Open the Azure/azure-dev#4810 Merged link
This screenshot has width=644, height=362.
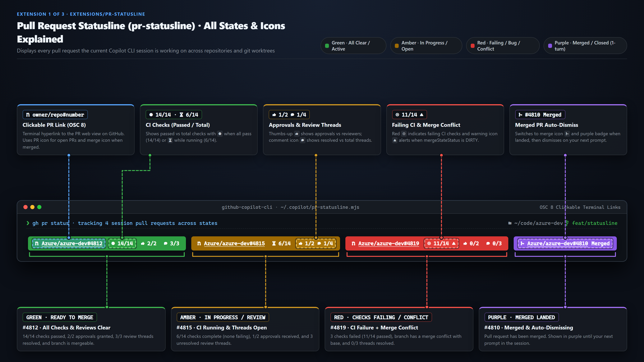568,243
